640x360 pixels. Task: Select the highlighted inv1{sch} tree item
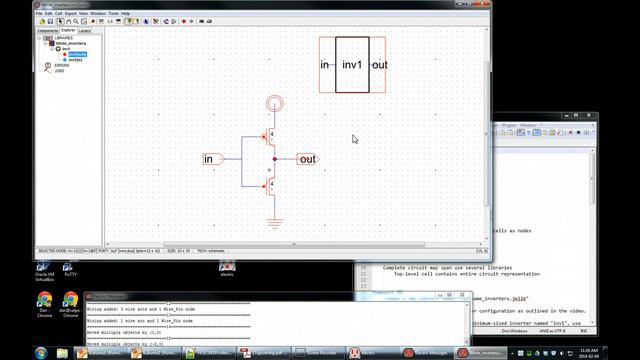[x=77, y=54]
